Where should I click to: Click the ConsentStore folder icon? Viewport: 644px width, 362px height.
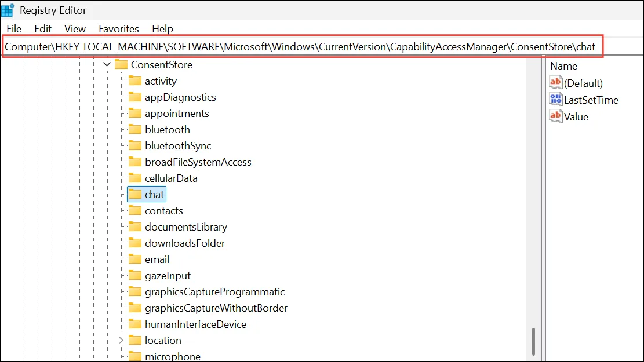click(121, 64)
